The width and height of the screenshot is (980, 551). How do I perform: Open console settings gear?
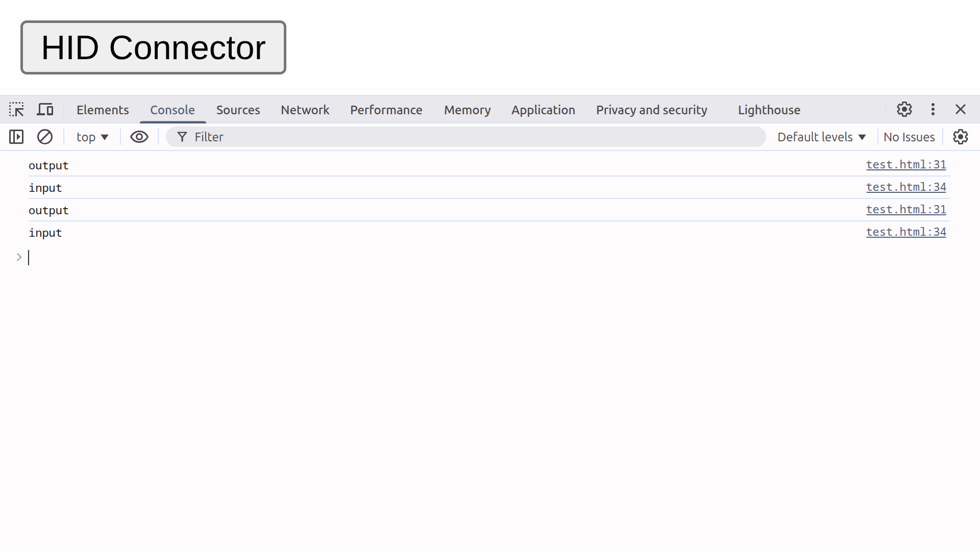coord(961,137)
